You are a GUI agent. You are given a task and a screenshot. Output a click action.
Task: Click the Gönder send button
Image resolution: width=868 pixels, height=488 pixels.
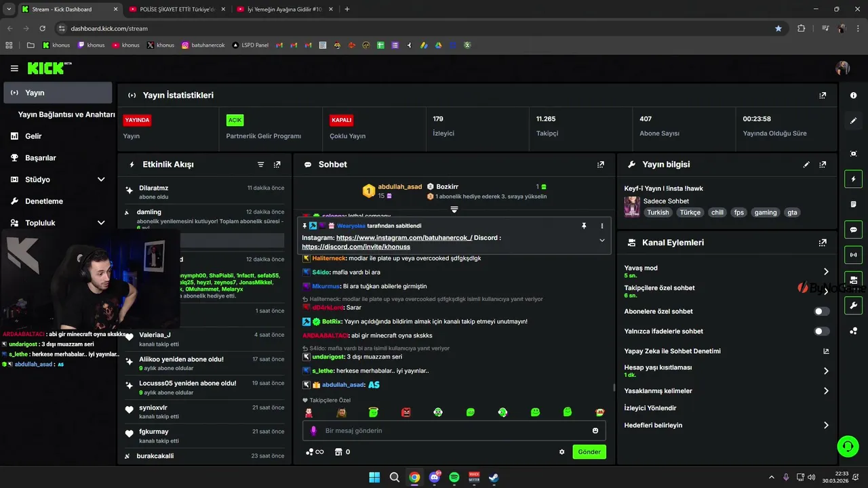pyautogui.click(x=589, y=452)
